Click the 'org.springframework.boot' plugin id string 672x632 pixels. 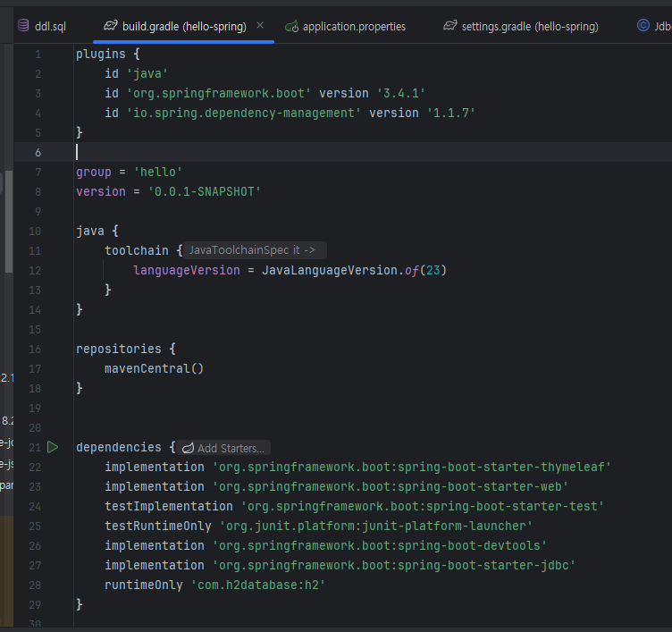(219, 94)
